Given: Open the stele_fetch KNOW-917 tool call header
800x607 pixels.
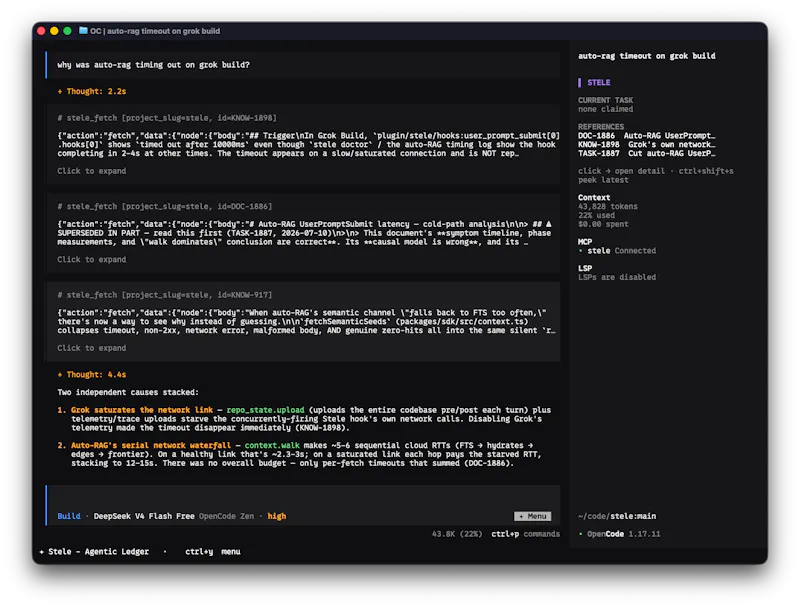Looking at the screenshot, I should point(165,295).
